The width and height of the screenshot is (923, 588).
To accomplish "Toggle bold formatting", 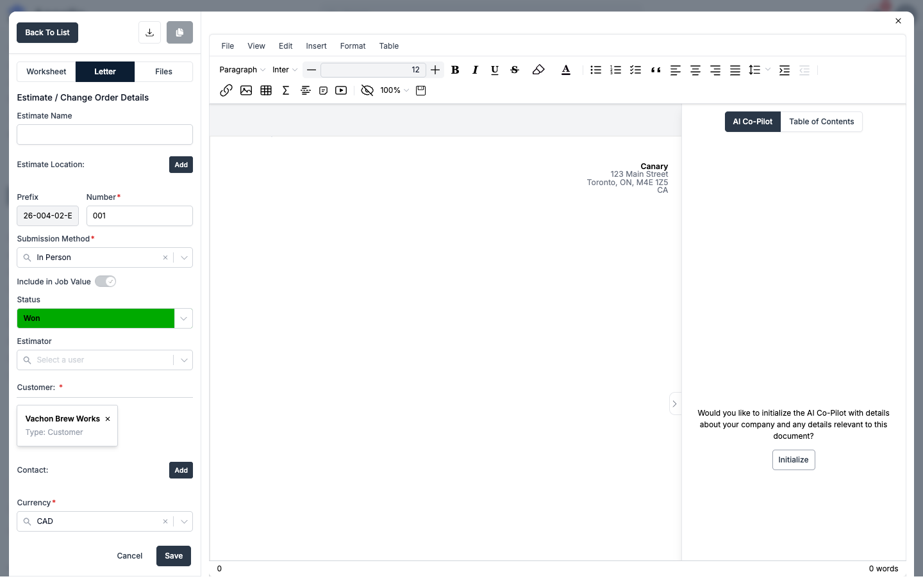I will click(x=455, y=70).
